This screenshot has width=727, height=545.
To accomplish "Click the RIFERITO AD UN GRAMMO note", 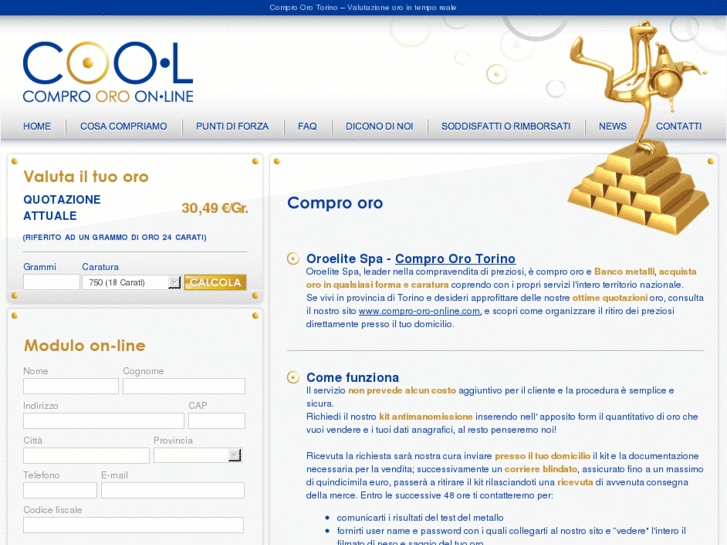I will coord(115,237).
